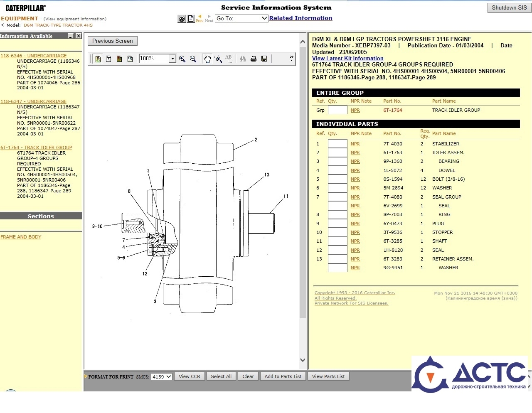Open the binoculars find tool
Image resolution: width=532 pixels, height=413 pixels.
point(243,59)
